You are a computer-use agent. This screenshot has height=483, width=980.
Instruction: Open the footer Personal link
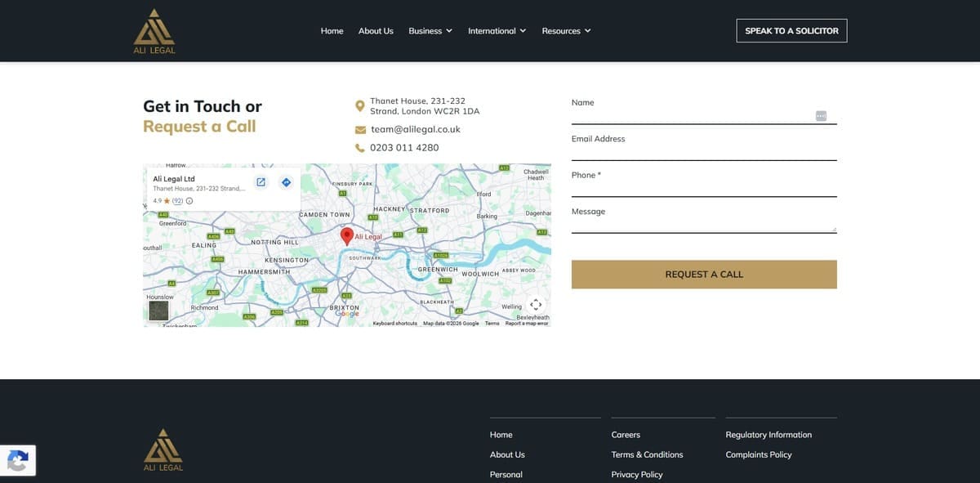coord(506,474)
